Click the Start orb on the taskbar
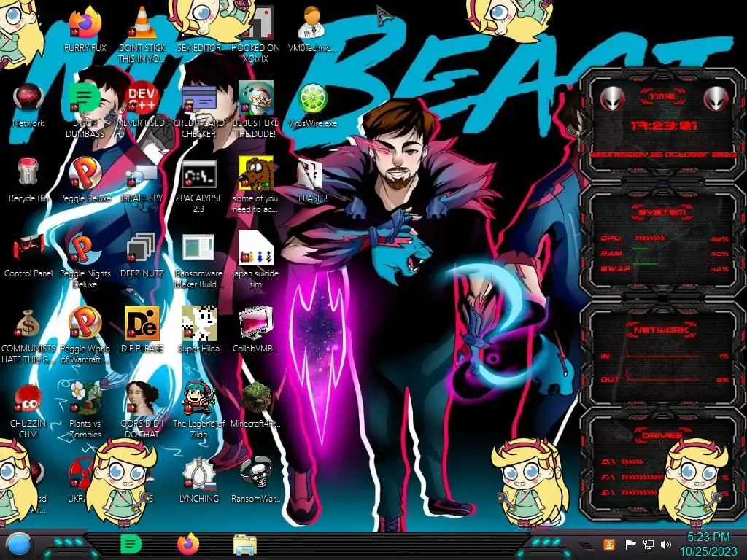The height and width of the screenshot is (560, 747). (x=19, y=545)
